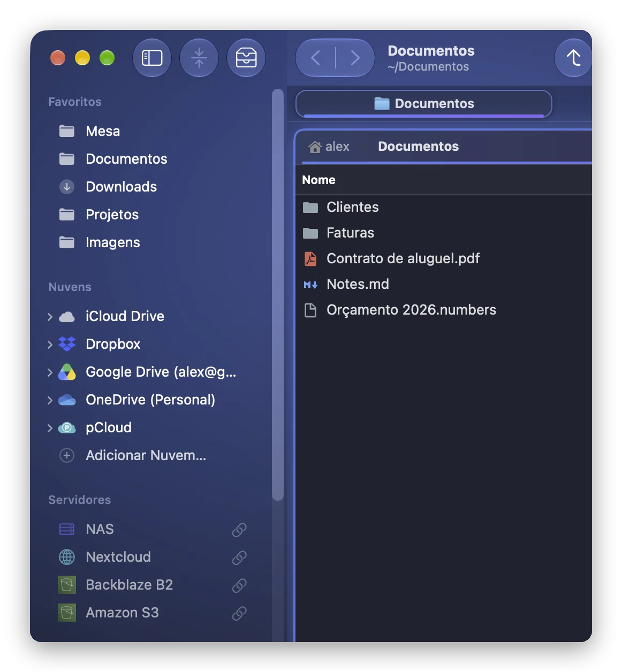The height and width of the screenshot is (672, 622).
Task: Click the Favoritos section header
Action: pyautogui.click(x=75, y=102)
